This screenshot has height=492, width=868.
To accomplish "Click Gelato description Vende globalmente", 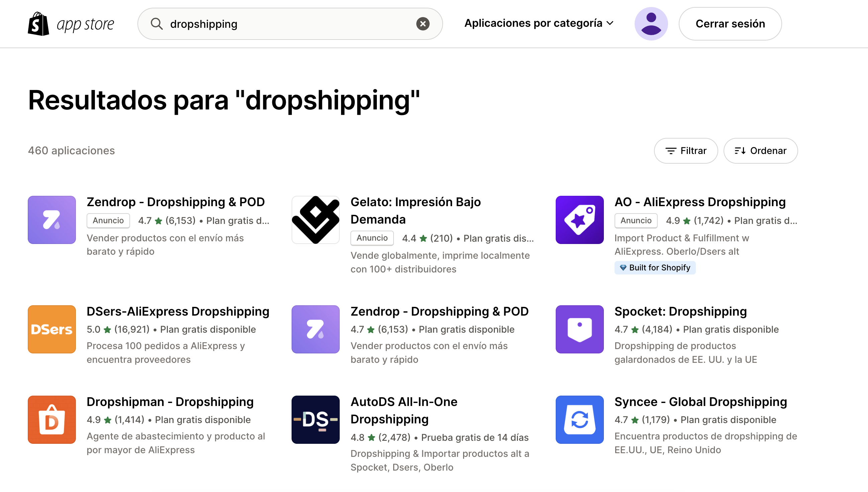I will (440, 262).
